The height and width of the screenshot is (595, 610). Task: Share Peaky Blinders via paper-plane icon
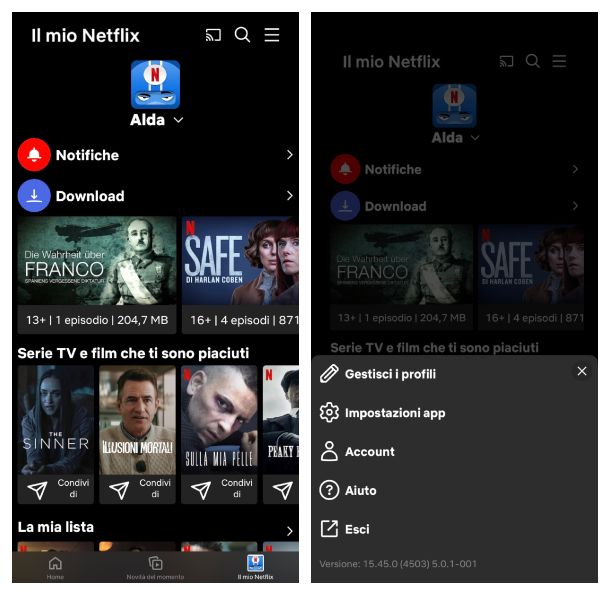(x=282, y=490)
